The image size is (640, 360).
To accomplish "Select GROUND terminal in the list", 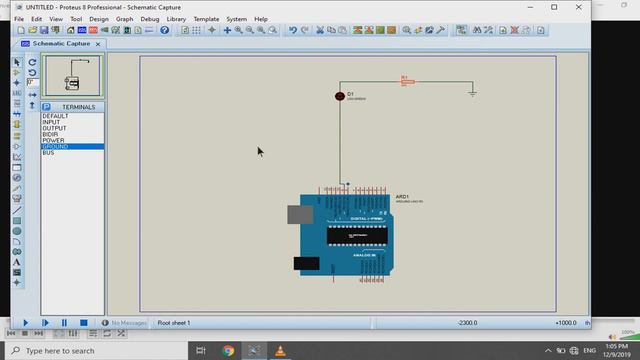I will tap(73, 147).
